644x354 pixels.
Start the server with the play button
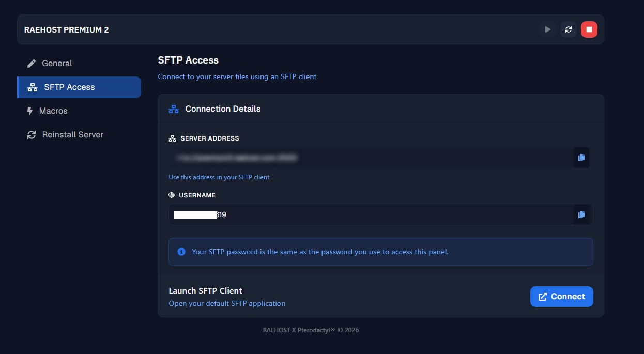coord(548,29)
